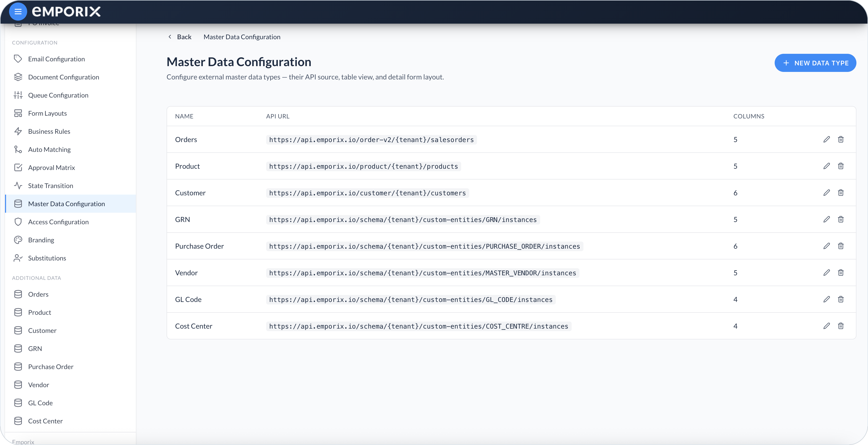Open Branding settings
Image resolution: width=868 pixels, height=445 pixels.
click(x=70, y=240)
